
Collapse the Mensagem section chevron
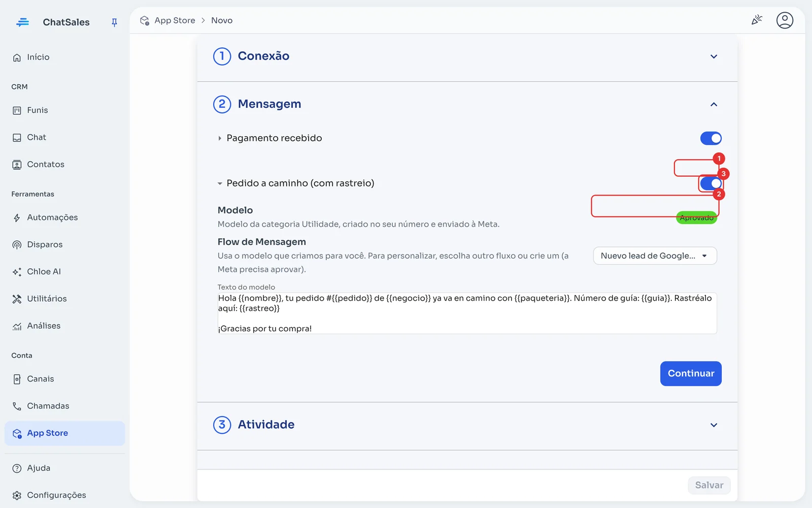[x=714, y=104]
